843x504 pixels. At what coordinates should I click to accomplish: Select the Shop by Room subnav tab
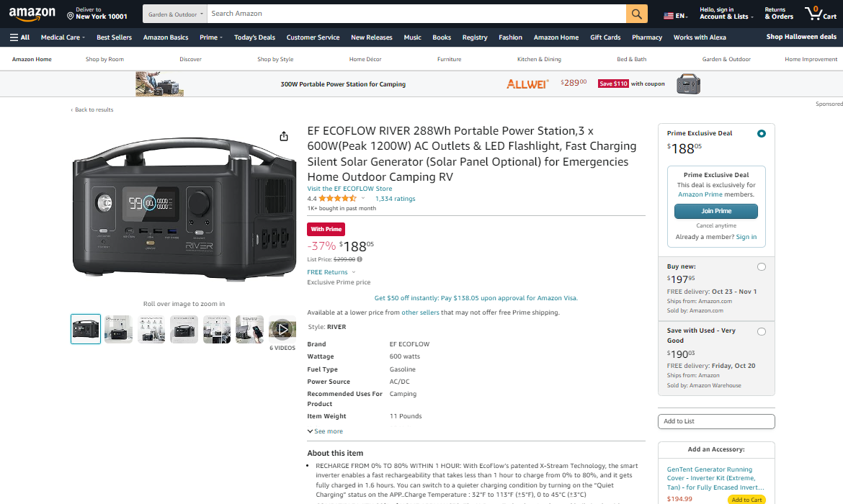(105, 60)
